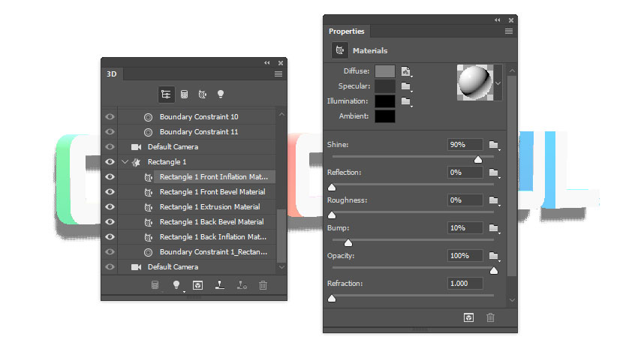Open the 3D panel flyout menu
The image size is (638, 364).
pos(278,74)
